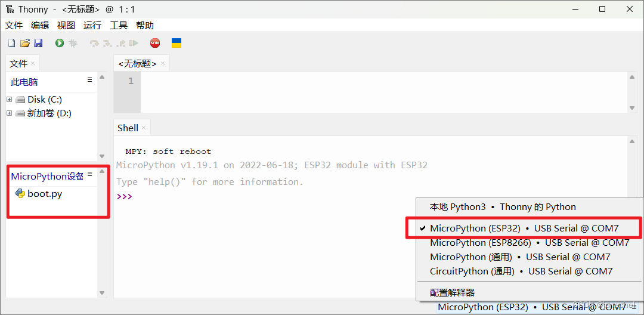Click the Step over toolbar icon
The width and height of the screenshot is (644, 315).
coord(94,43)
